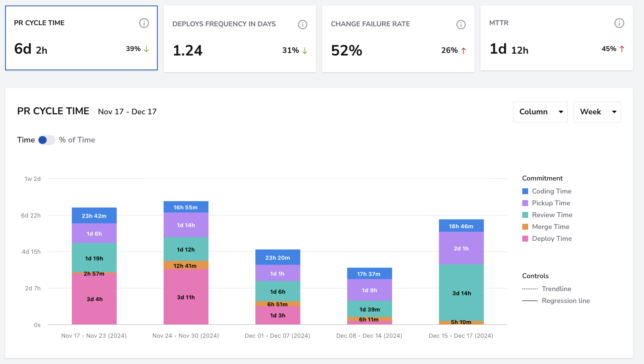Screen dimensions: 644x364
Task: Click the Time label beside the switch
Action: (26, 140)
